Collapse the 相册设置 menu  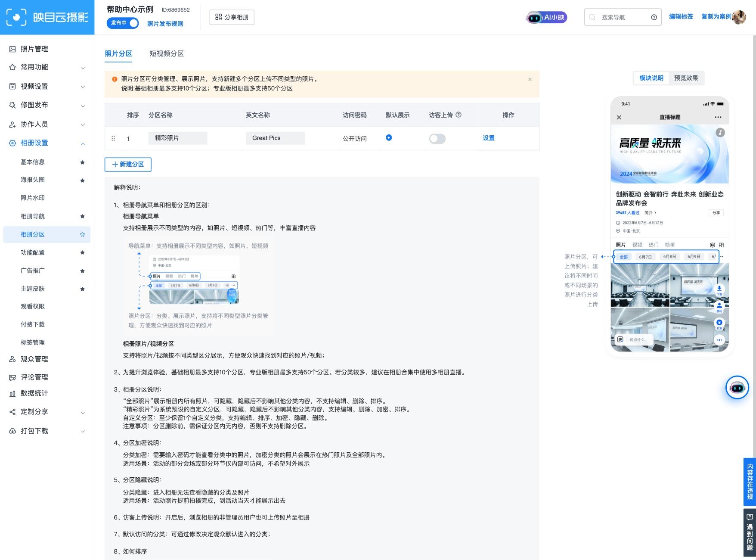coord(47,143)
